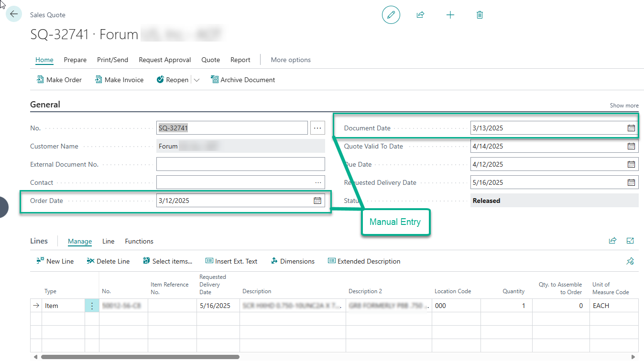Click the Type cell showing Item

click(x=63, y=306)
